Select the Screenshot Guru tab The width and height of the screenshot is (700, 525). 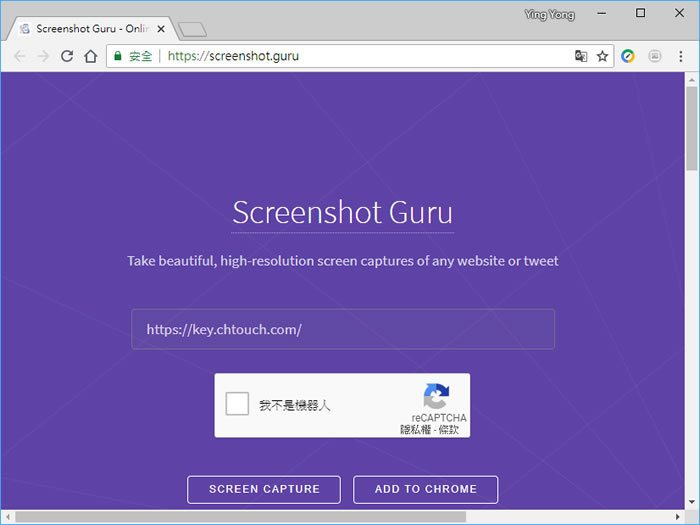(x=85, y=28)
